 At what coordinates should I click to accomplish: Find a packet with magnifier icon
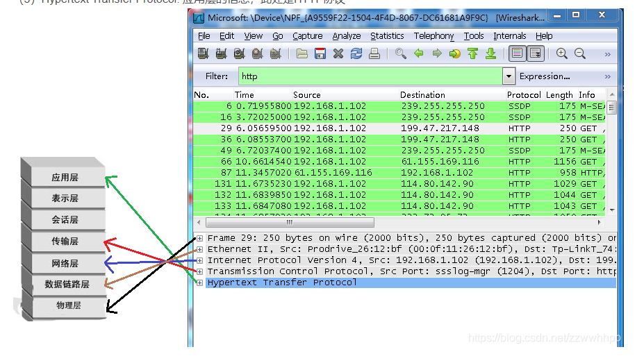click(400, 53)
